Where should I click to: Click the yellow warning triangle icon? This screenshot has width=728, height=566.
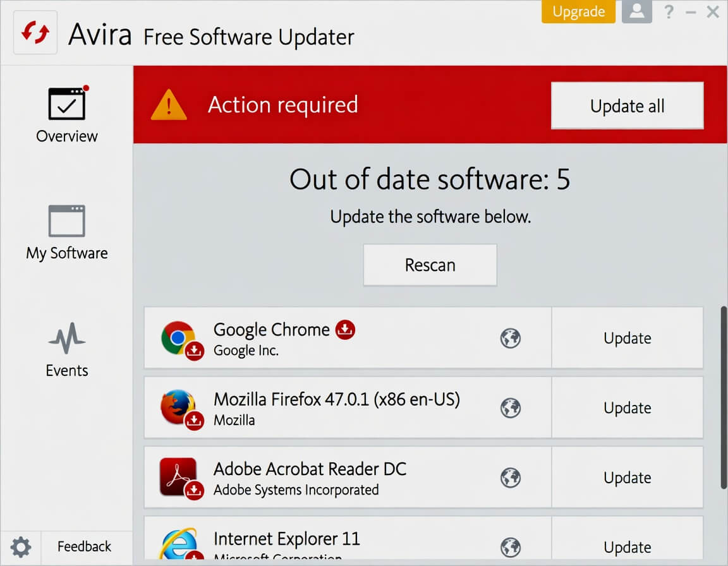tap(169, 105)
